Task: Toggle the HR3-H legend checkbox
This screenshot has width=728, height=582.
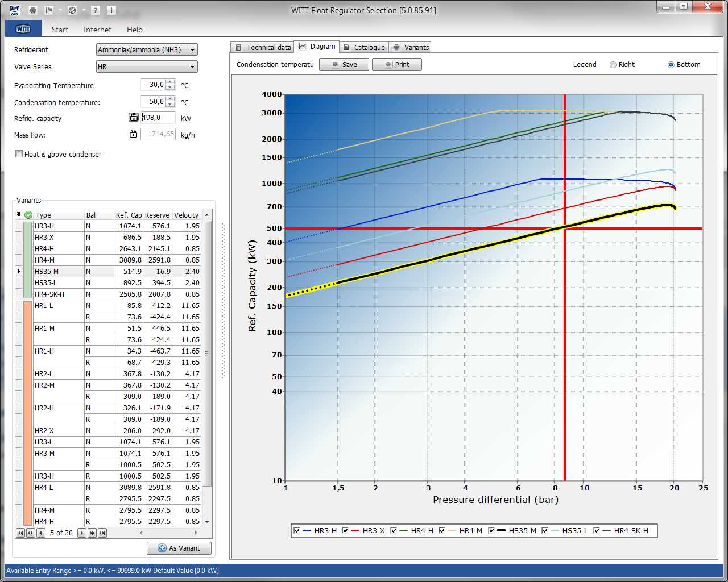Action: pyautogui.click(x=297, y=530)
